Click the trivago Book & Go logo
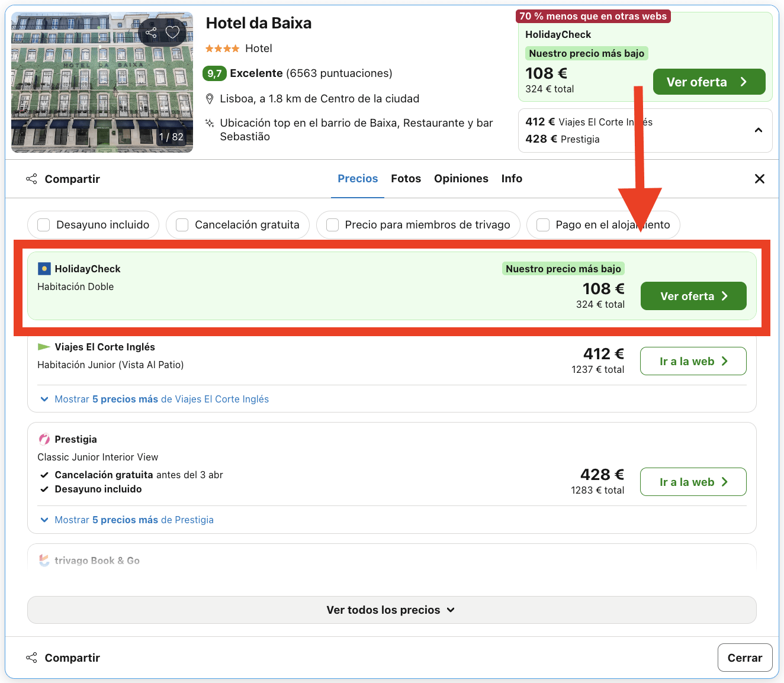784x683 pixels. pos(44,560)
